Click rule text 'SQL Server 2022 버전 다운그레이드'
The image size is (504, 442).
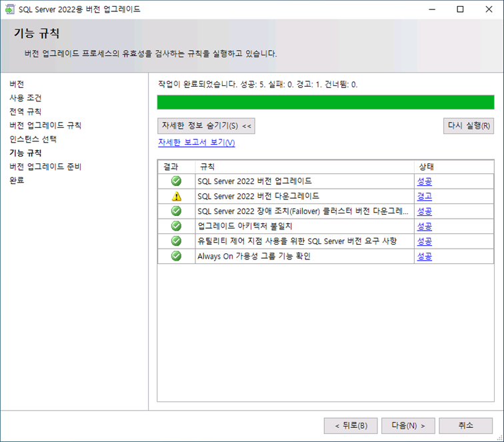click(259, 196)
